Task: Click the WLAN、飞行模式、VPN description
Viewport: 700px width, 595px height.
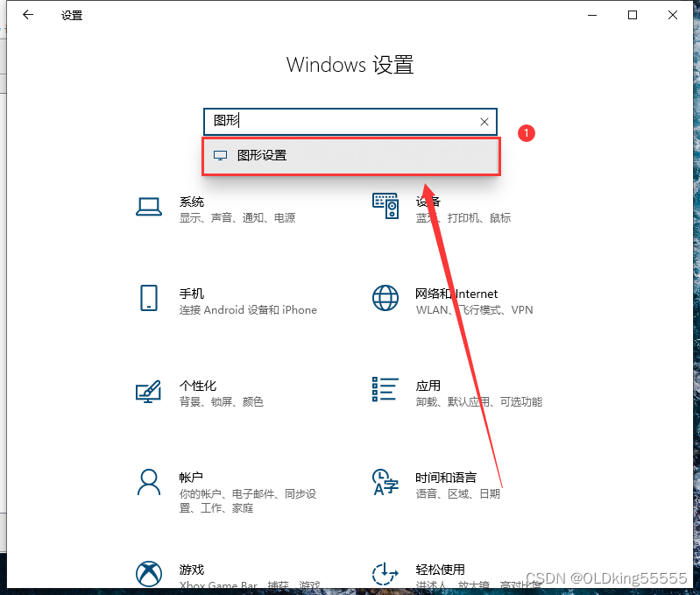Action: click(475, 310)
